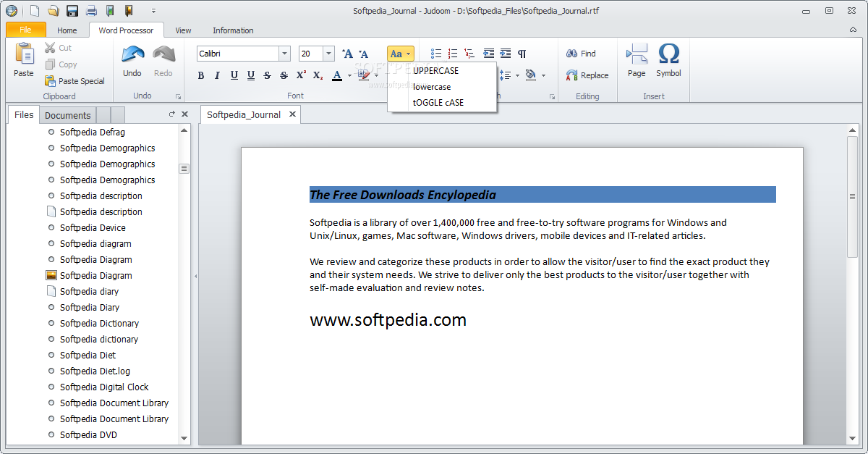Toggle superscript formatting
This screenshot has width=868, height=454.
(301, 75)
